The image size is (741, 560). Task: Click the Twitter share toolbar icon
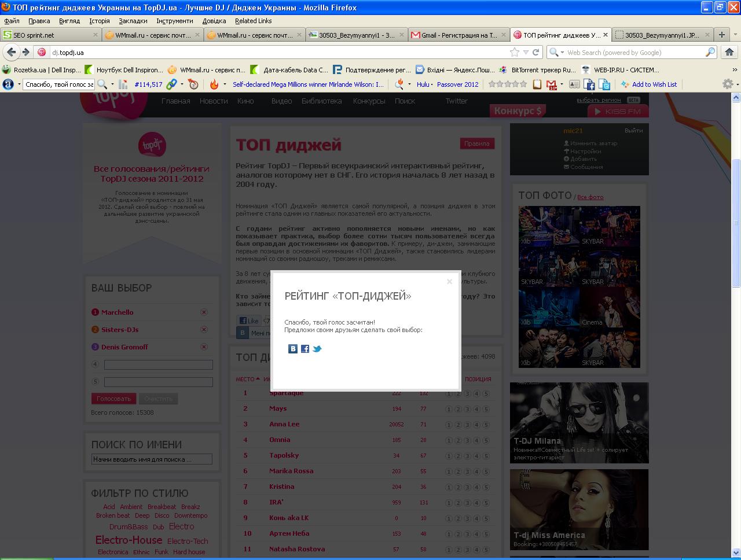(605, 84)
